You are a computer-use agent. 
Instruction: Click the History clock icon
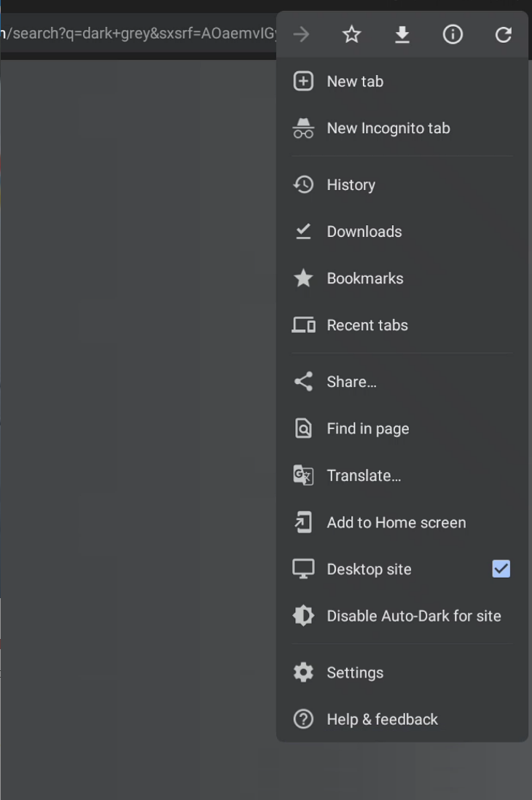point(303,185)
